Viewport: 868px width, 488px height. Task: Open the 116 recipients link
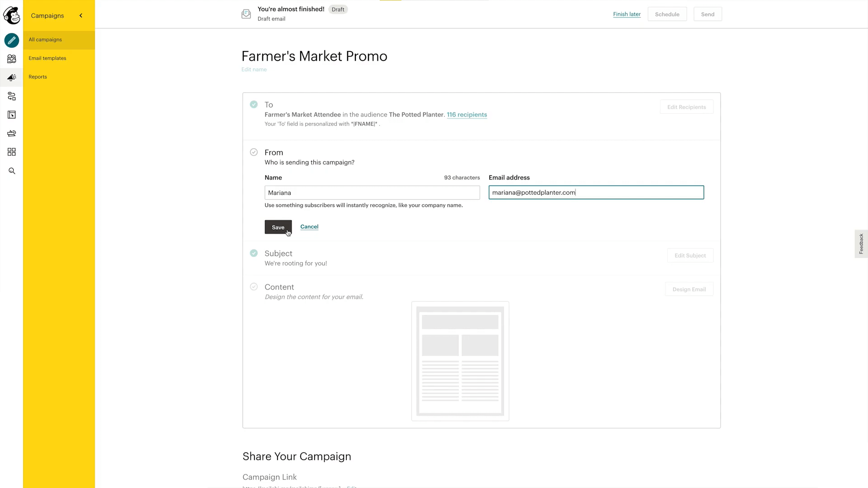pyautogui.click(x=467, y=115)
